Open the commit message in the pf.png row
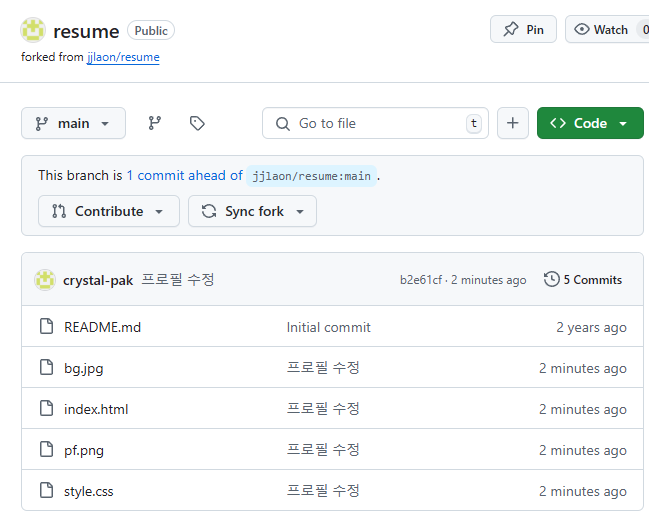Screen dimensions: 649x518 click(x=323, y=450)
